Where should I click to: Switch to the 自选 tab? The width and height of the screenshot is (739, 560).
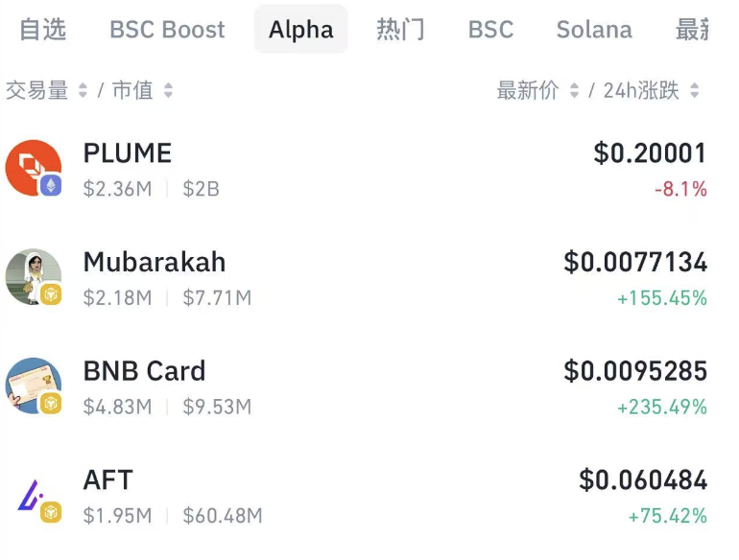click(x=42, y=29)
